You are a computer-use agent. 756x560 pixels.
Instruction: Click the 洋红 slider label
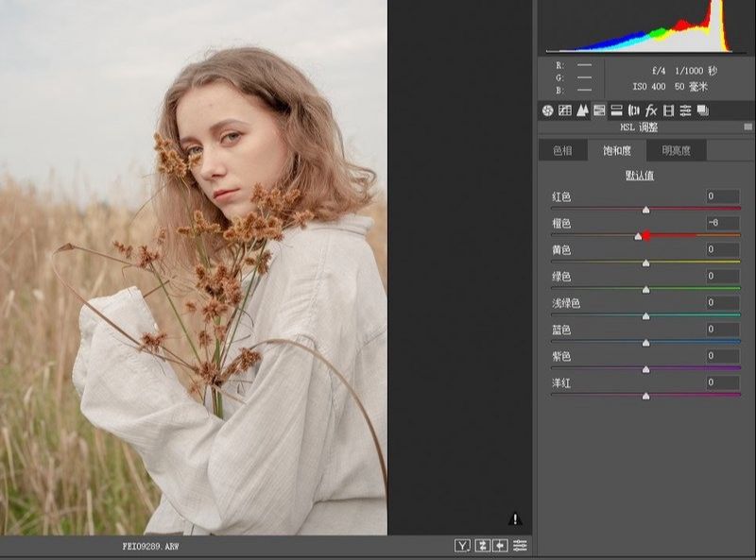click(x=561, y=383)
